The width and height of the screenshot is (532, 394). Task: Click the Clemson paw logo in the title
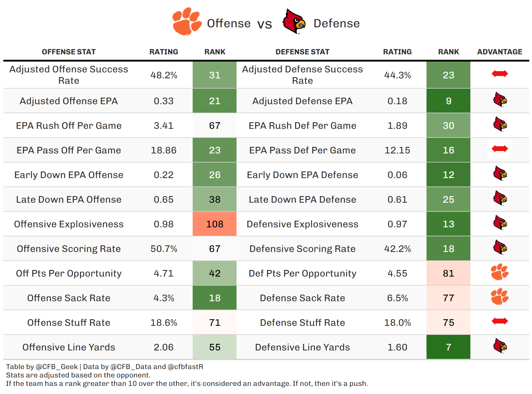point(187,21)
